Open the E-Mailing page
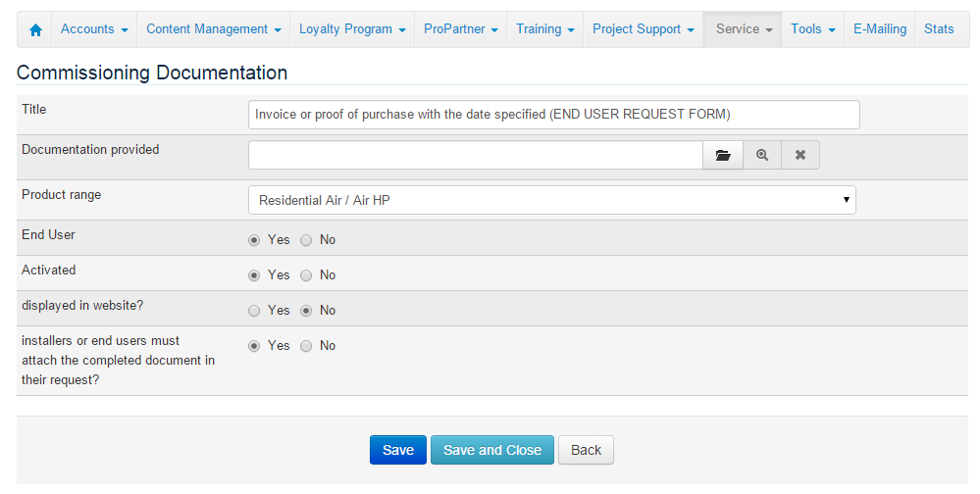Image resolution: width=980 pixels, height=494 pixels. 879,29
